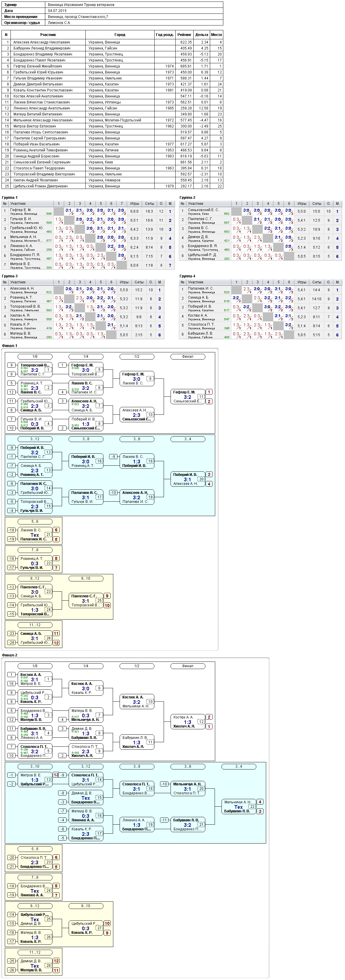This screenshot has width=345, height=980.
Task: Click the "Группа-1" table heading
Action: tap(10, 197)
